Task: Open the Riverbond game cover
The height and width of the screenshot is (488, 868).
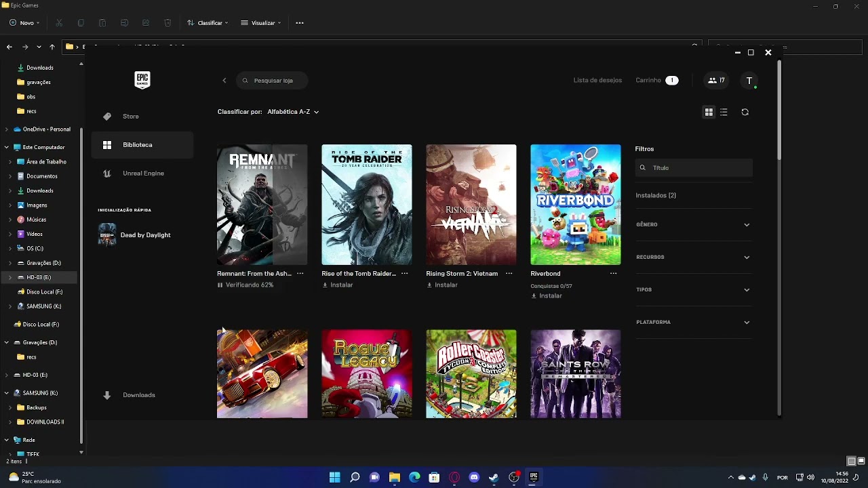Action: click(x=575, y=205)
